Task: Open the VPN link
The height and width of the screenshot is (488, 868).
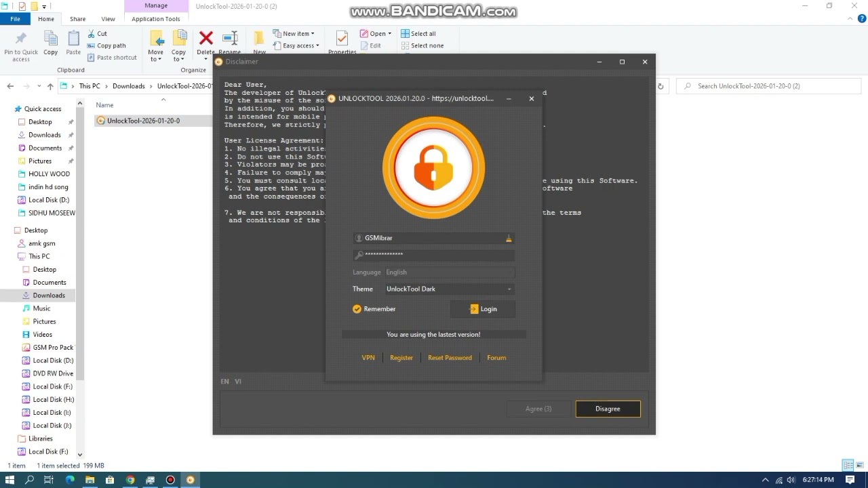Action: [x=368, y=358]
